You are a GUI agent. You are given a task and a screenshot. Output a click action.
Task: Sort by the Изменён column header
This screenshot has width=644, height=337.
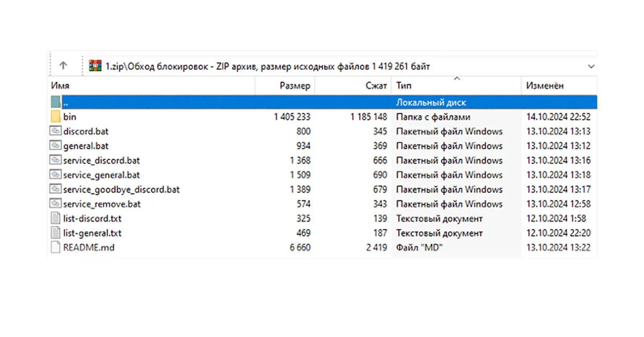[x=559, y=85]
